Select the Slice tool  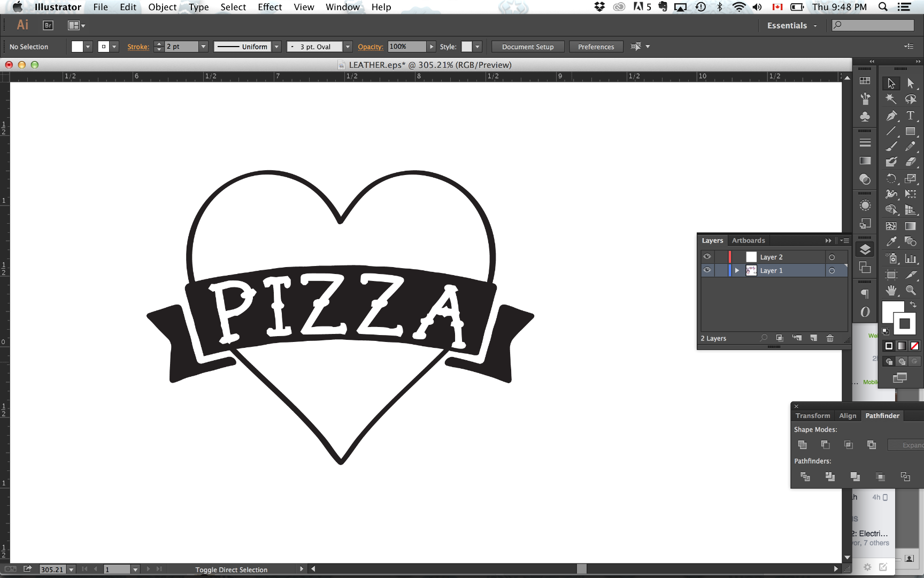(x=911, y=275)
